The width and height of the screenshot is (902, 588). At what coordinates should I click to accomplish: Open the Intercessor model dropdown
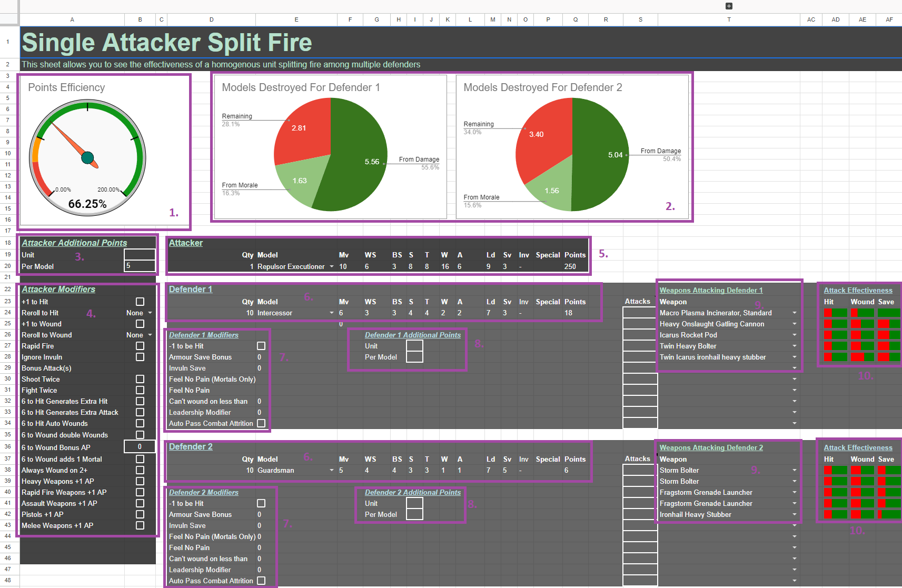332,313
